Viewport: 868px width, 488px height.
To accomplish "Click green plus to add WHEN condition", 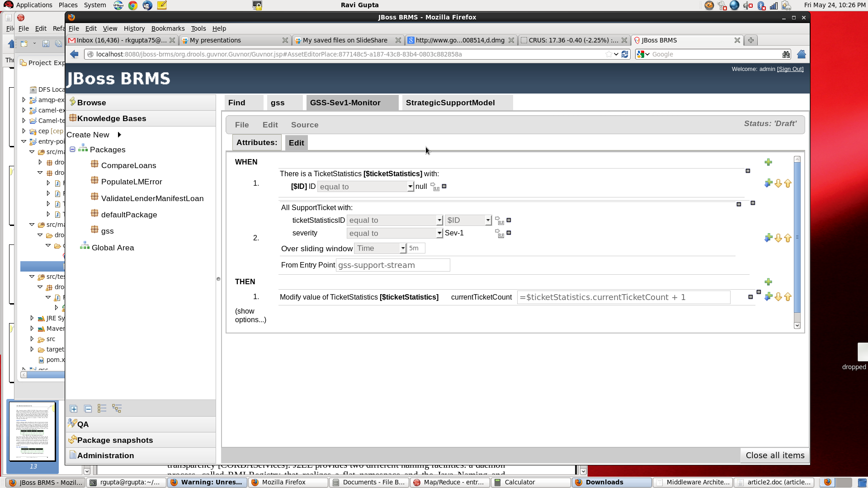I will pos(768,162).
